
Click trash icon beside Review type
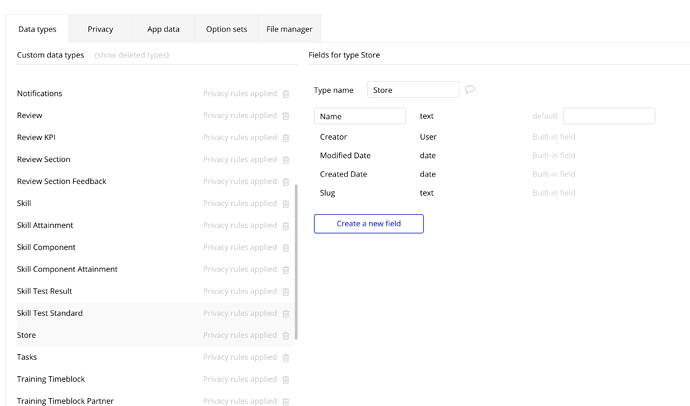tap(286, 116)
